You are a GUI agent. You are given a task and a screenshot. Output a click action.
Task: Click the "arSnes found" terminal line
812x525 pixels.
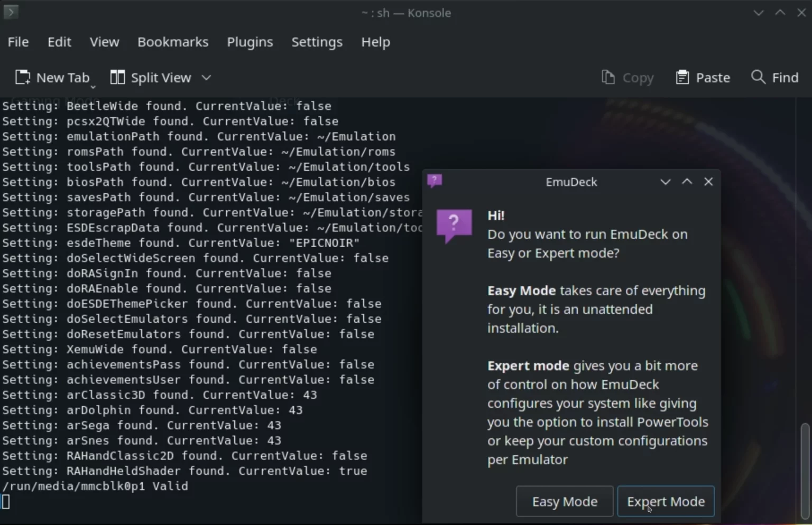pyautogui.click(x=142, y=440)
